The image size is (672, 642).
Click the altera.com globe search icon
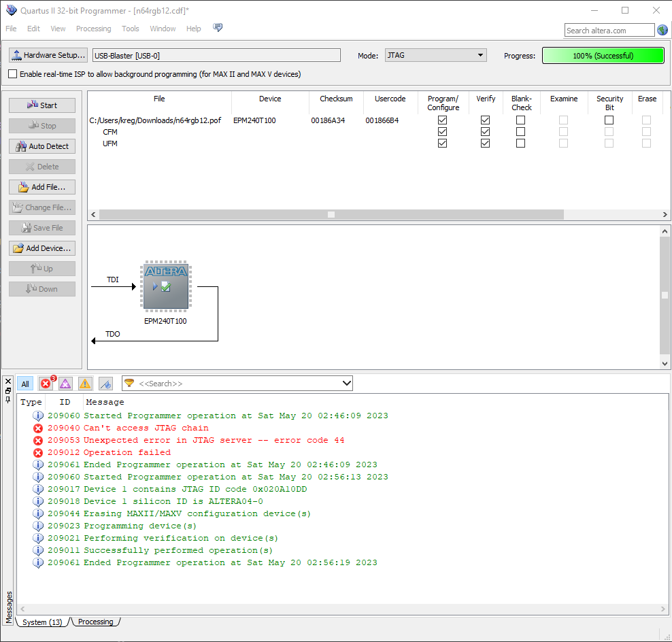click(662, 30)
